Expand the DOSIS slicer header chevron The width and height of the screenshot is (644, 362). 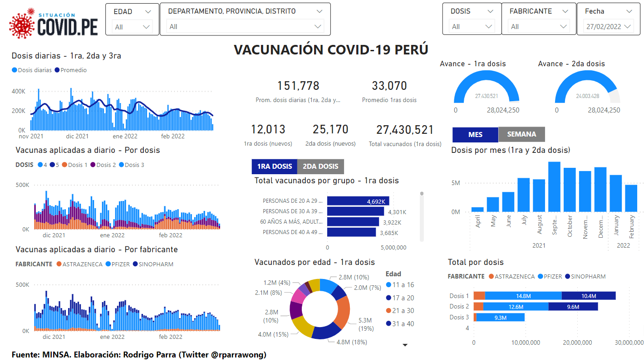(490, 11)
